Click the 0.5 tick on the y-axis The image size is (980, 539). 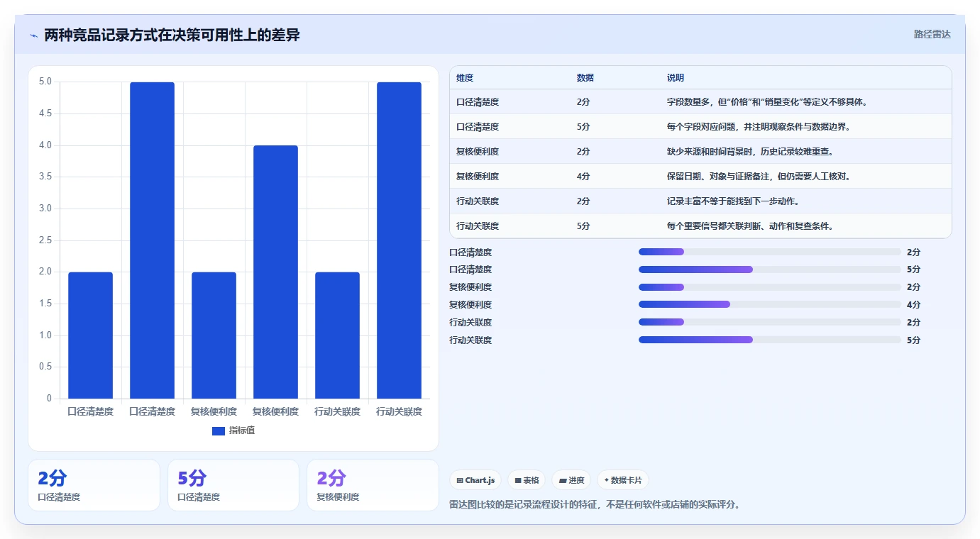click(x=45, y=367)
